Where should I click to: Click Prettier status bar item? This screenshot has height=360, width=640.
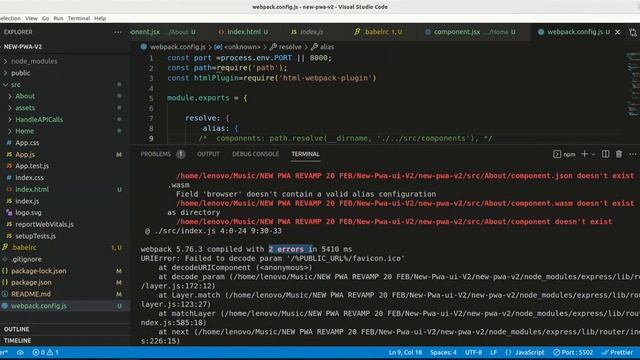[x=617, y=352]
